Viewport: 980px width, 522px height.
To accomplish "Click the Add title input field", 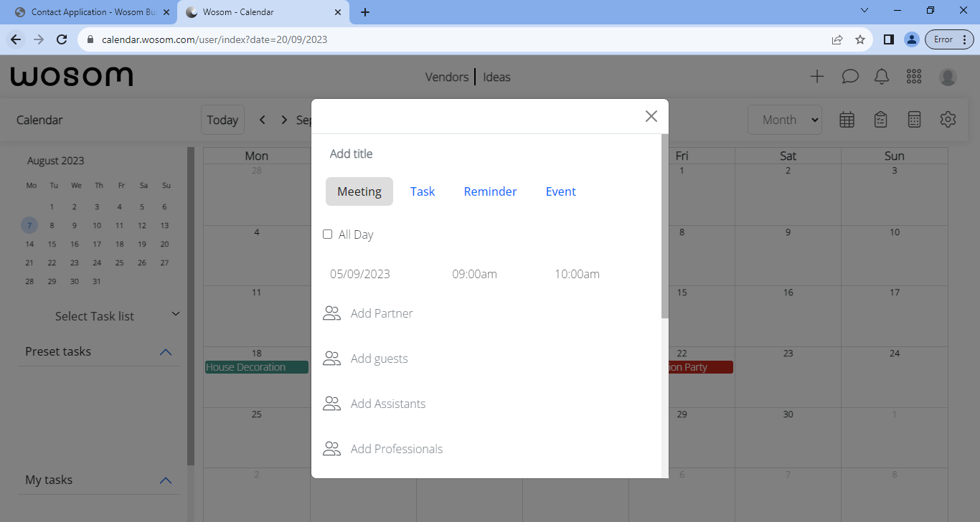I will (351, 153).
